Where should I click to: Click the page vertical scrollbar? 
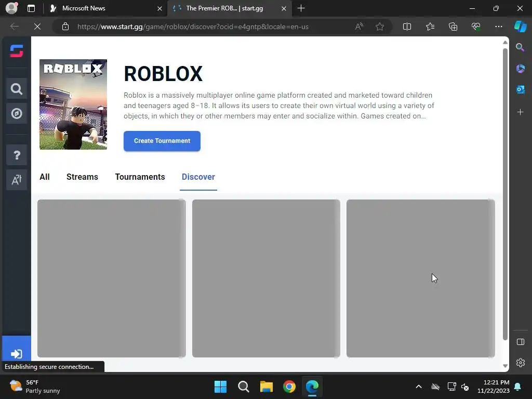click(x=505, y=194)
